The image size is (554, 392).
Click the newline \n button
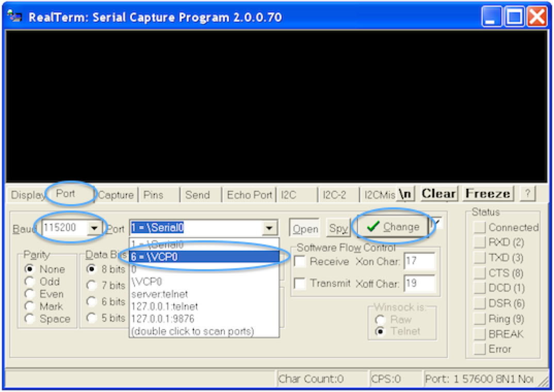(406, 194)
